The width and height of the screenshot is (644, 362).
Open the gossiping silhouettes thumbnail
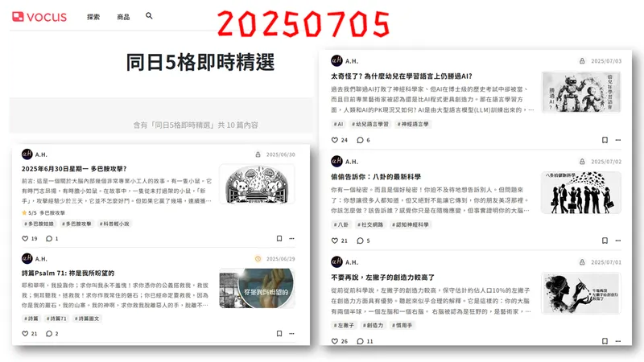tap(580, 192)
